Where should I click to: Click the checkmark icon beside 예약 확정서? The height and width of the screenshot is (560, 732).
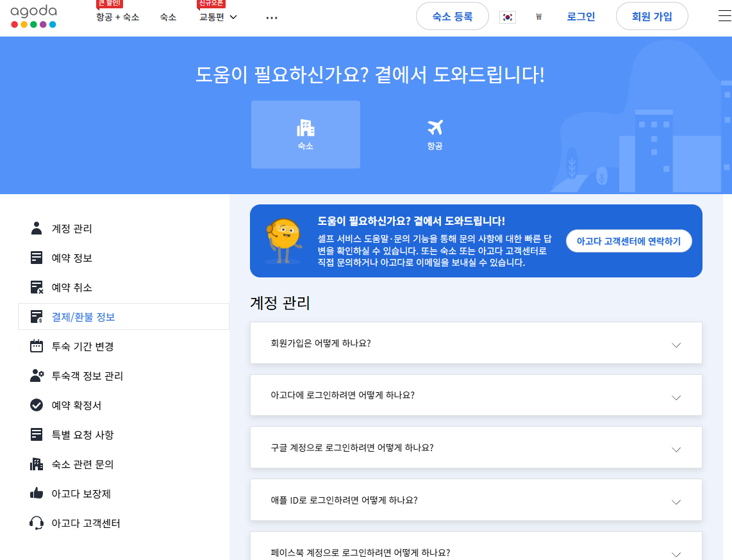click(37, 404)
